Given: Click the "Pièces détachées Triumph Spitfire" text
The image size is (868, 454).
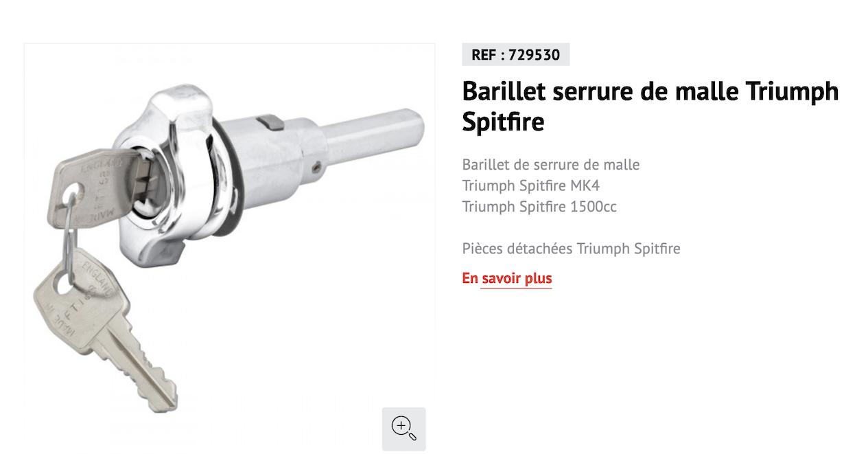Looking at the screenshot, I should click(571, 248).
